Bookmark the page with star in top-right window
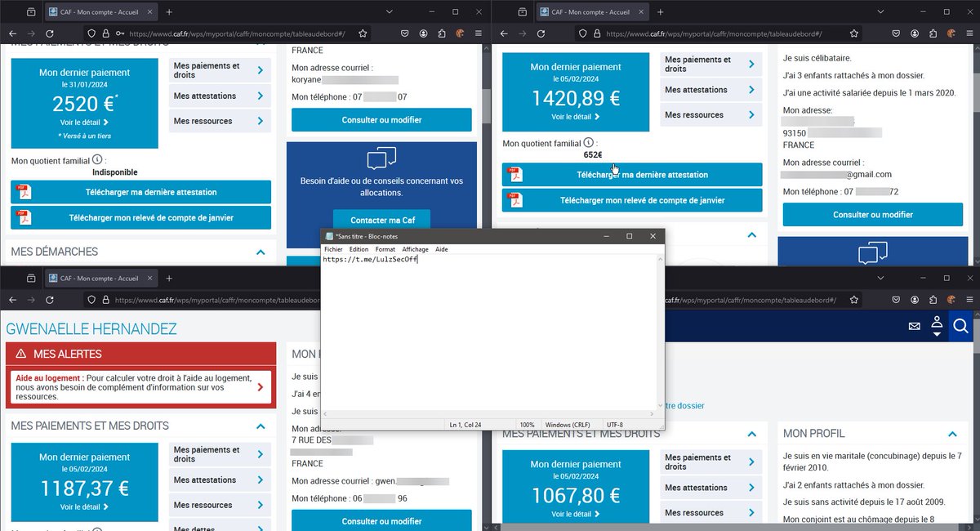980x531 pixels. (853, 33)
